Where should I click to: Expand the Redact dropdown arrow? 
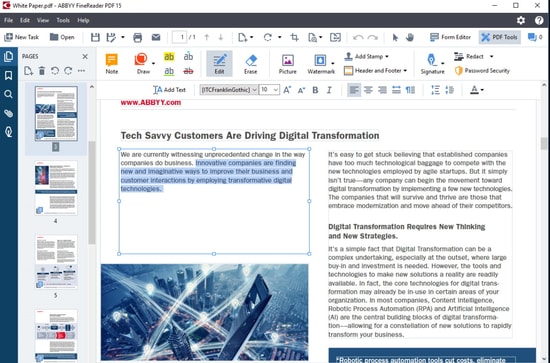[491, 56]
